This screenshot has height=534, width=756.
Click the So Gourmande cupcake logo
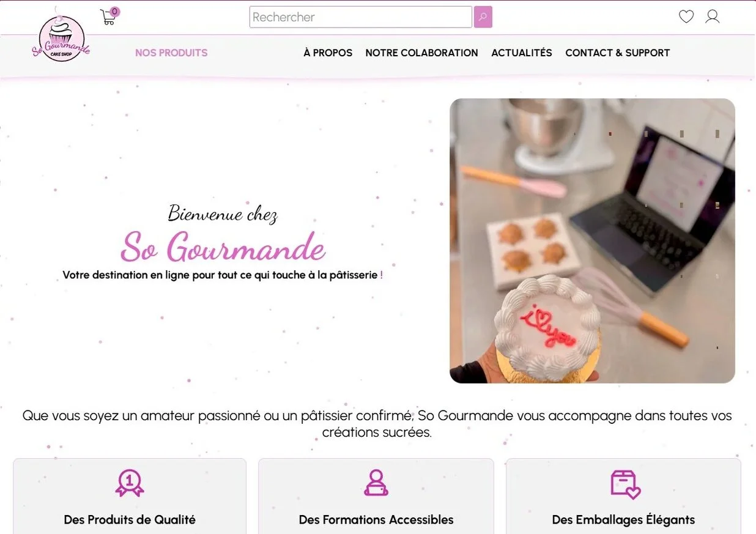(x=61, y=37)
